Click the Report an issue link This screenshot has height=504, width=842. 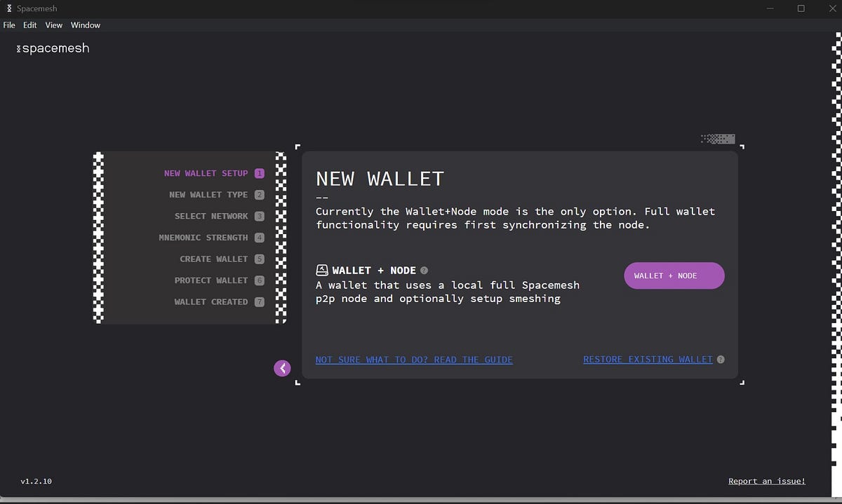766,481
